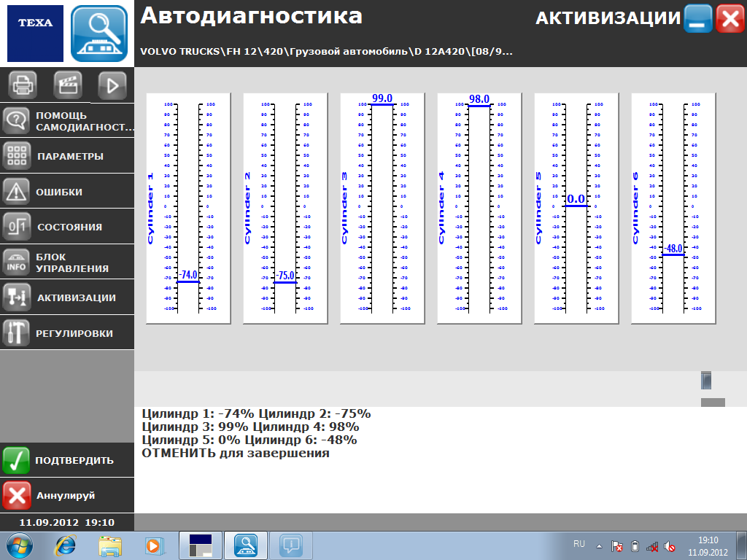
Task: Print the current diagnostic screen
Action: point(23,85)
